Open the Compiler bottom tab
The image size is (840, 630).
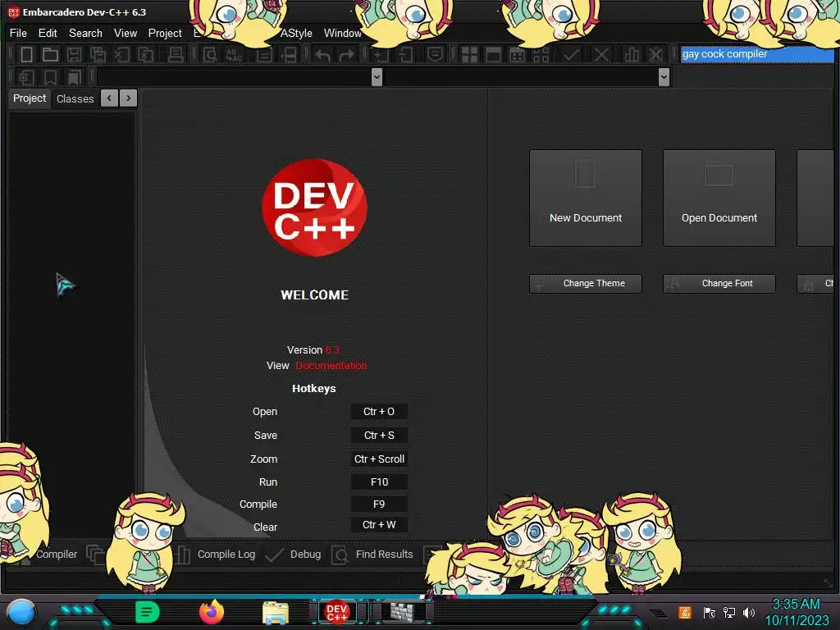(x=57, y=555)
